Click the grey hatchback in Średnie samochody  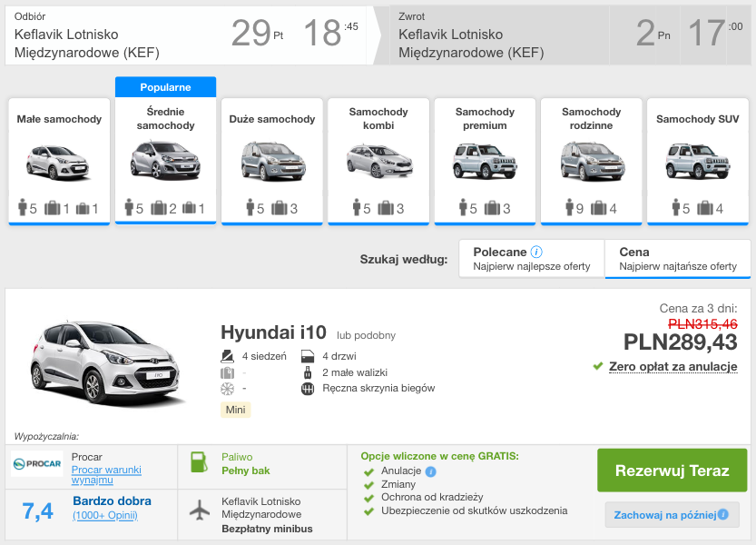click(x=165, y=160)
